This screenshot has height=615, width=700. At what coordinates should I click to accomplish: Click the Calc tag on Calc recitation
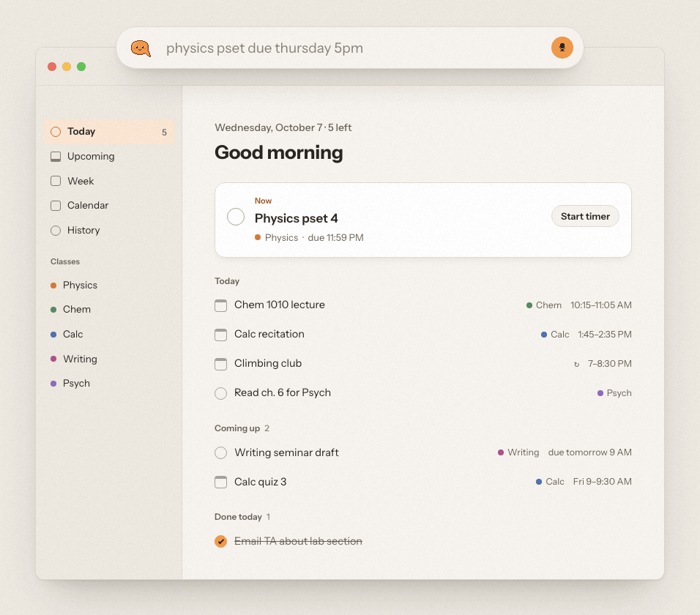click(x=555, y=335)
